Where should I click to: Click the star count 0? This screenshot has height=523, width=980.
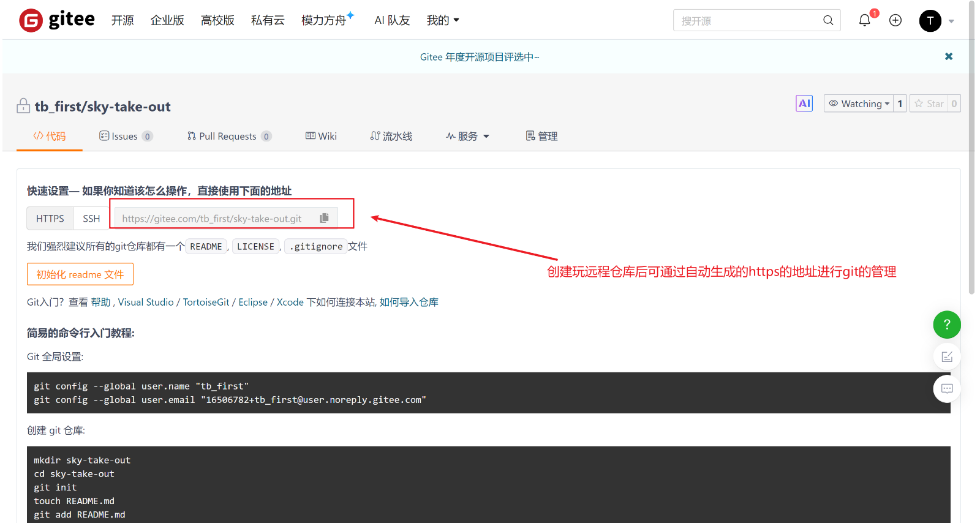954,103
